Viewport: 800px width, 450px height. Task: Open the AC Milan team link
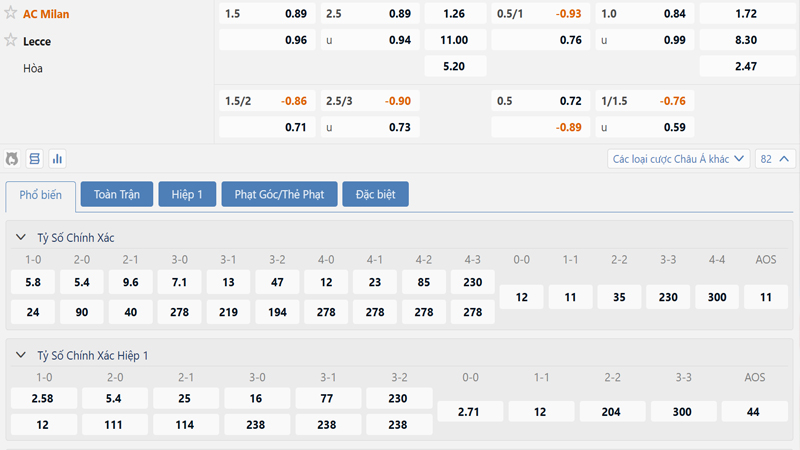(x=47, y=14)
